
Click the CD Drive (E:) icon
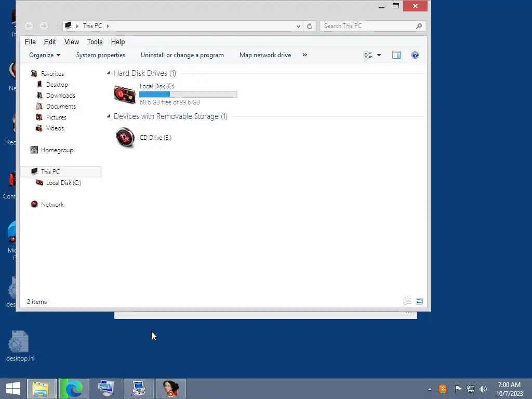125,137
